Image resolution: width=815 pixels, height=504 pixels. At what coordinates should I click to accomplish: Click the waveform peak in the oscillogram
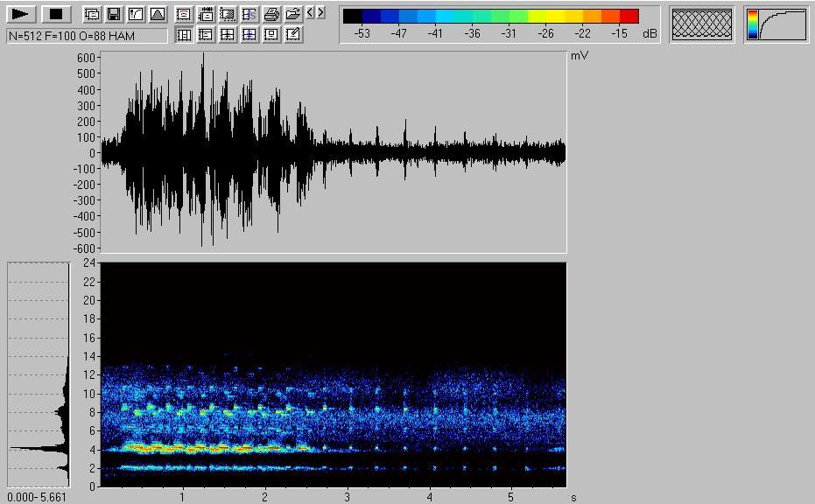tap(203, 56)
